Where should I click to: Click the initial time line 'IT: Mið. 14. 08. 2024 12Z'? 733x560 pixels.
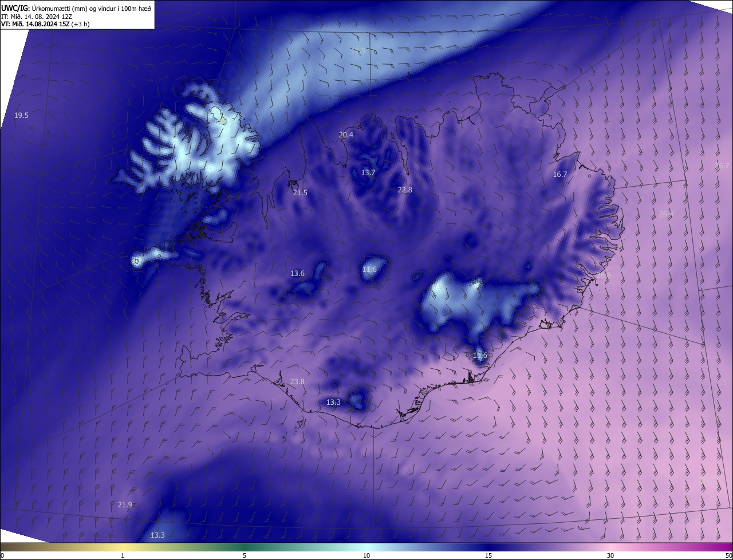point(37,17)
